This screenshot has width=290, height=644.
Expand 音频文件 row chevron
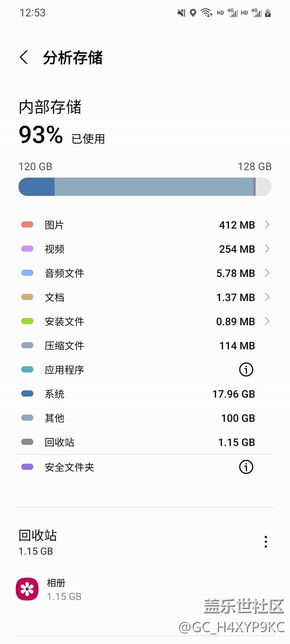pos(267,273)
